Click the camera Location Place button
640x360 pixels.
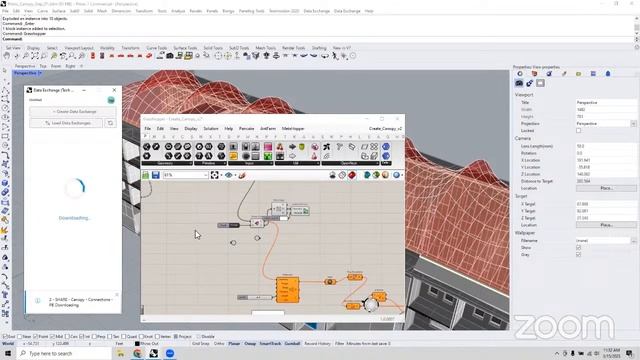[606, 188]
